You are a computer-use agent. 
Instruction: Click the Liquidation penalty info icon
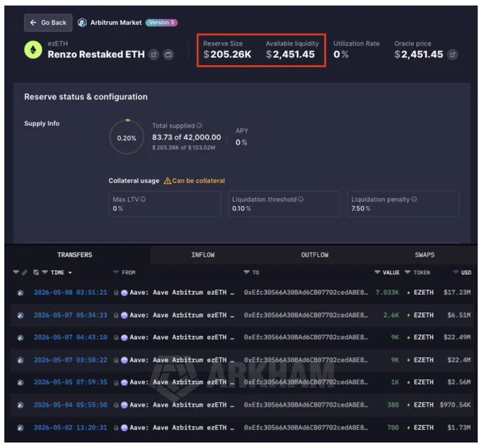(x=414, y=199)
